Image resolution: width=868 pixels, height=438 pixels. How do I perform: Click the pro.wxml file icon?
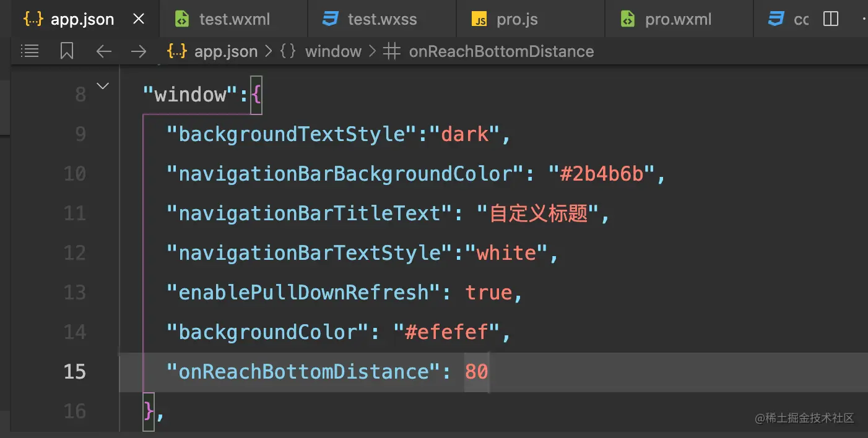(x=627, y=19)
